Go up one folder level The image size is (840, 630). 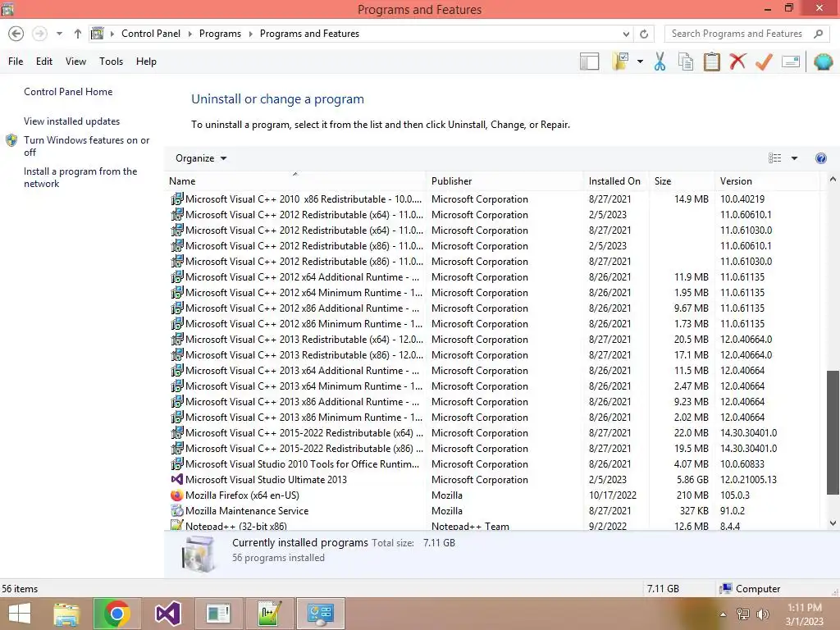tap(78, 34)
